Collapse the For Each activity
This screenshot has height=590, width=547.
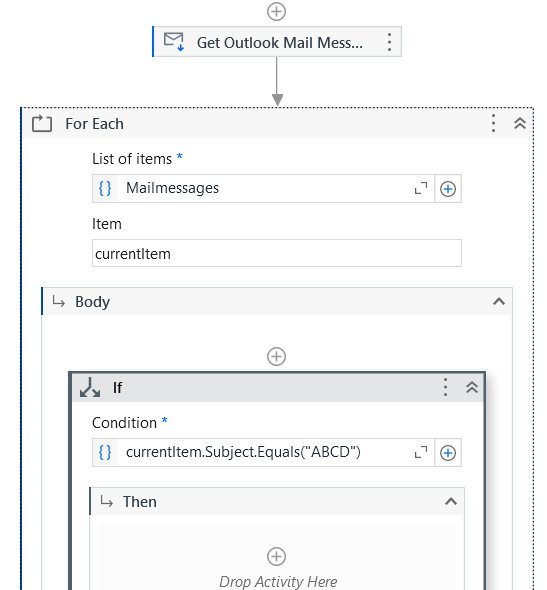coord(520,123)
